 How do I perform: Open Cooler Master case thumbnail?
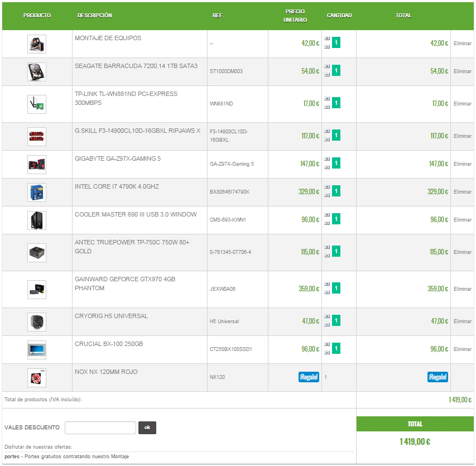(37, 220)
